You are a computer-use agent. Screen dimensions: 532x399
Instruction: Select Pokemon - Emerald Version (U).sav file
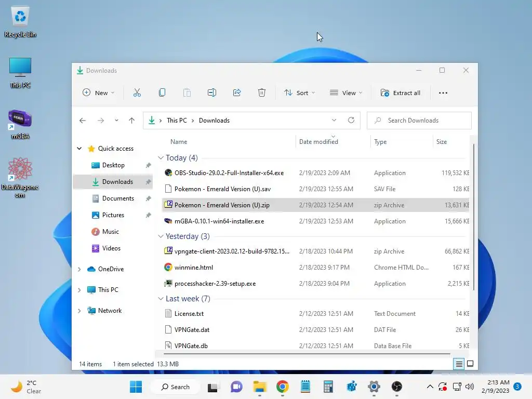click(x=315, y=189)
